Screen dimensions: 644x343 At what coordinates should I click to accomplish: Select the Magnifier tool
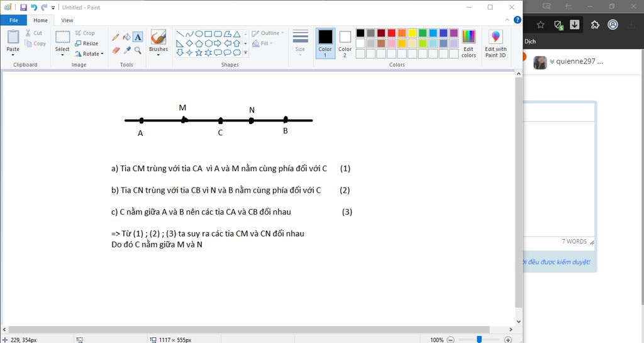(x=138, y=50)
